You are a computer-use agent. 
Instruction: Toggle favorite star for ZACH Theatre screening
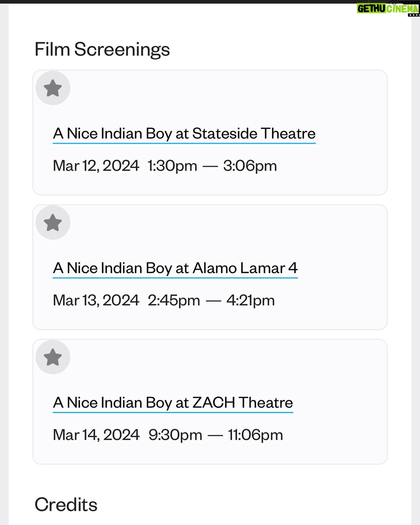(53, 357)
